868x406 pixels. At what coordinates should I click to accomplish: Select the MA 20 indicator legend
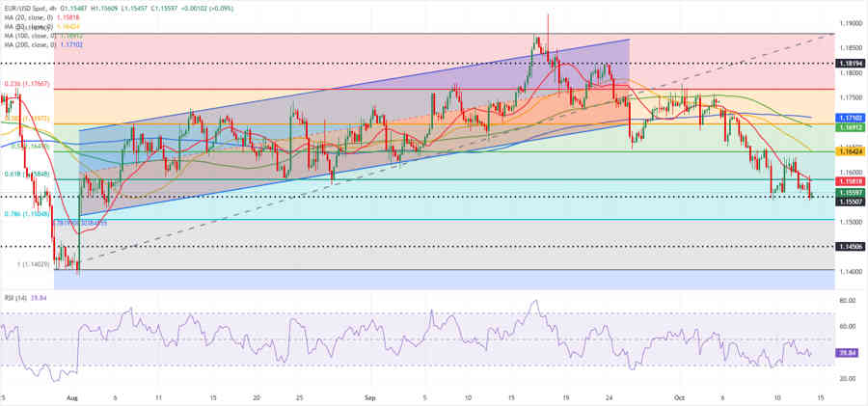pyautogui.click(x=27, y=16)
